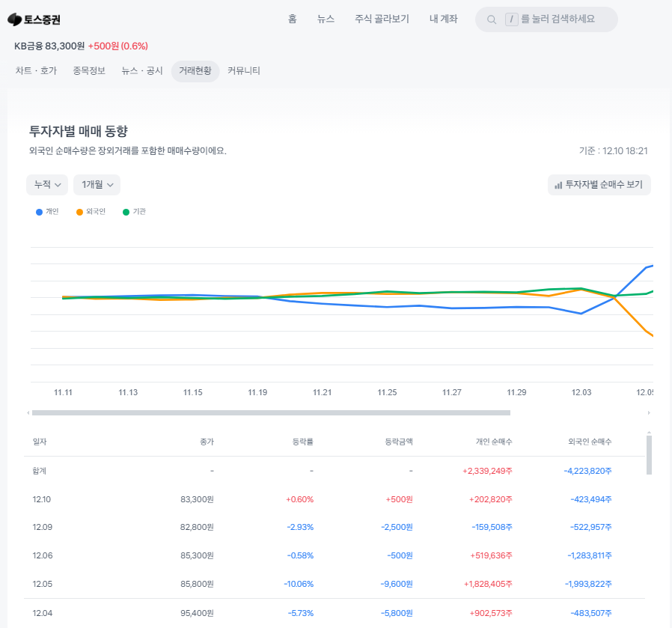Click the 등락금액 column header
The width and height of the screenshot is (672, 628).
399,442
